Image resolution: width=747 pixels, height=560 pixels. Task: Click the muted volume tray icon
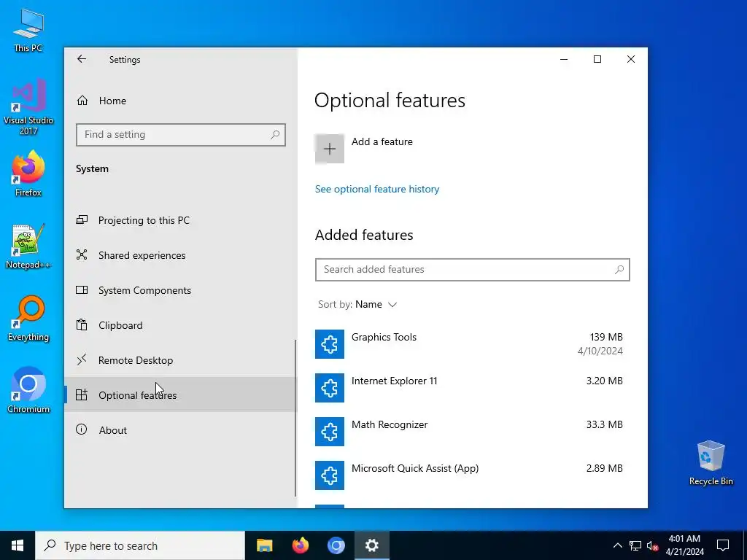click(652, 545)
